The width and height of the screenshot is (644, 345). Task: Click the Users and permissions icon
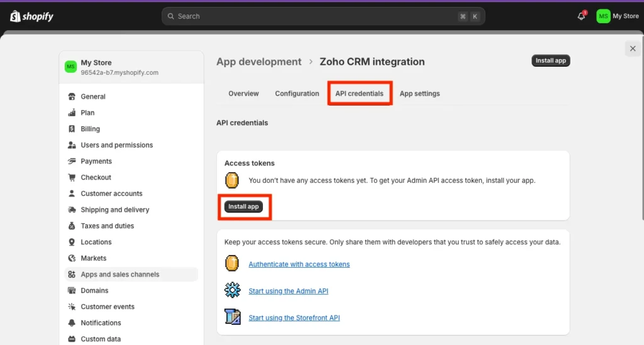(72, 145)
